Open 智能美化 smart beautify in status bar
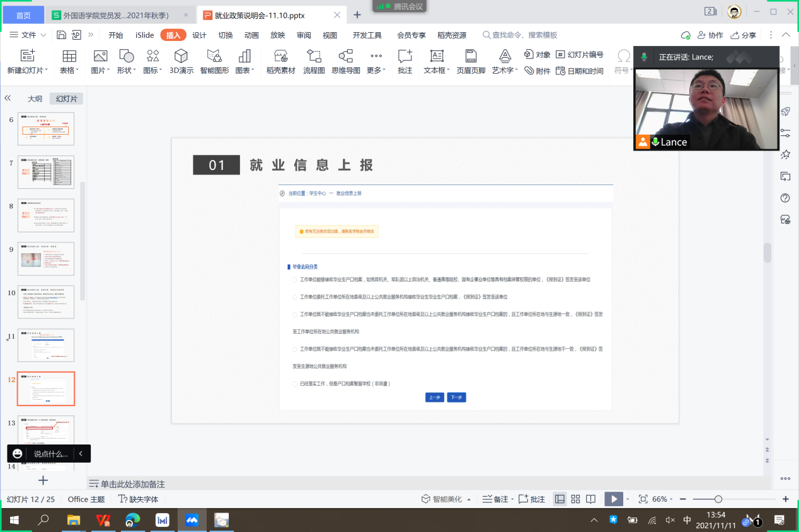The width and height of the screenshot is (799, 532). click(x=446, y=499)
